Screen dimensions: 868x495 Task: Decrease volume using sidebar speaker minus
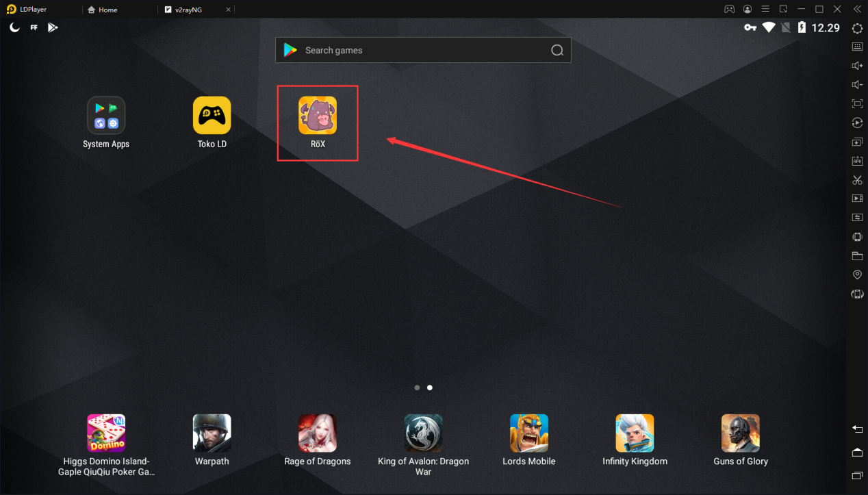[857, 85]
